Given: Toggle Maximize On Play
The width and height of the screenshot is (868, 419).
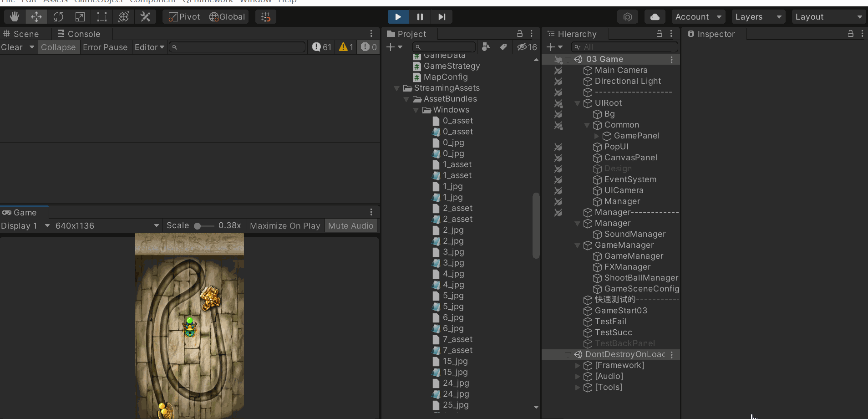Looking at the screenshot, I should click(x=285, y=226).
